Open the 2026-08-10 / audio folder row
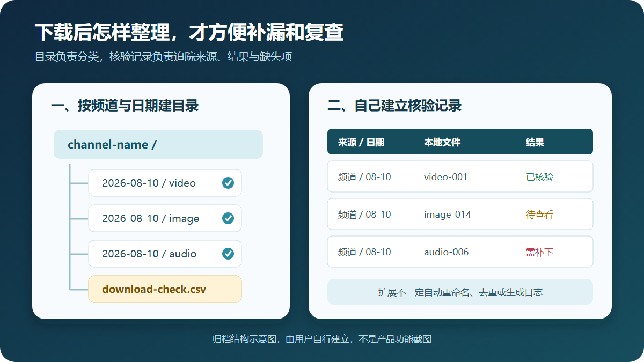 pyautogui.click(x=165, y=254)
